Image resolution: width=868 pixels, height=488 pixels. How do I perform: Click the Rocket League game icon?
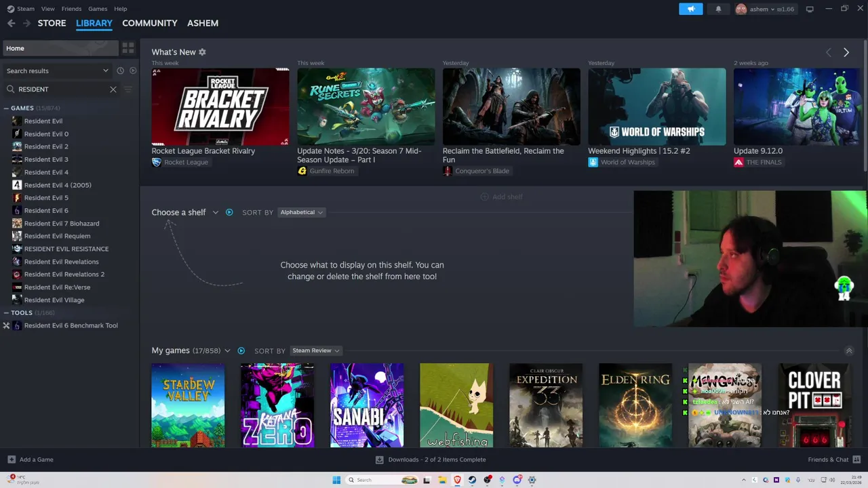(x=157, y=162)
